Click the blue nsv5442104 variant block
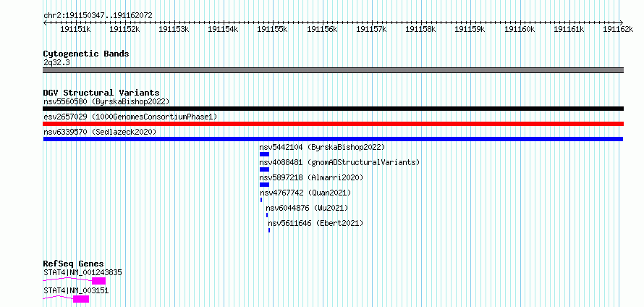This screenshot has height=307, width=644. 265,154
